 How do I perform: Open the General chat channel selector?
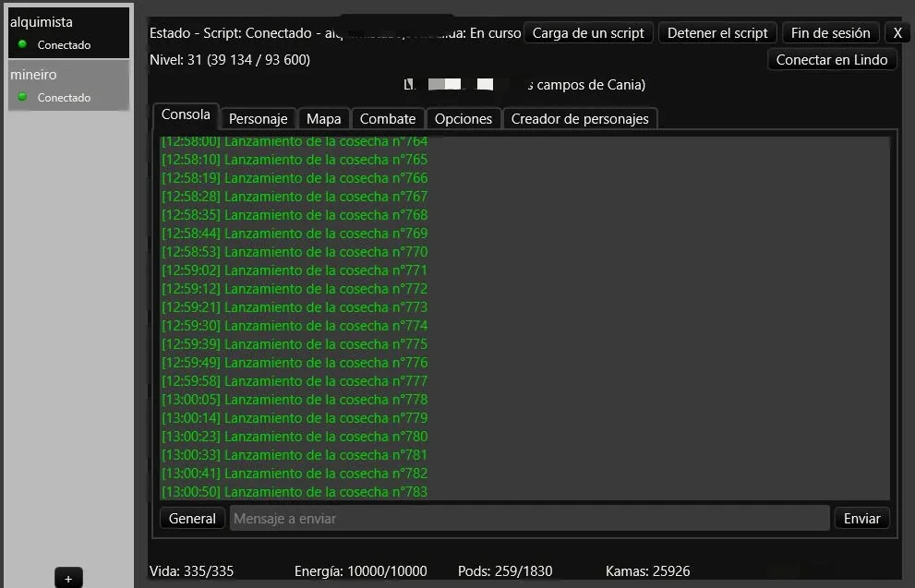click(x=192, y=518)
